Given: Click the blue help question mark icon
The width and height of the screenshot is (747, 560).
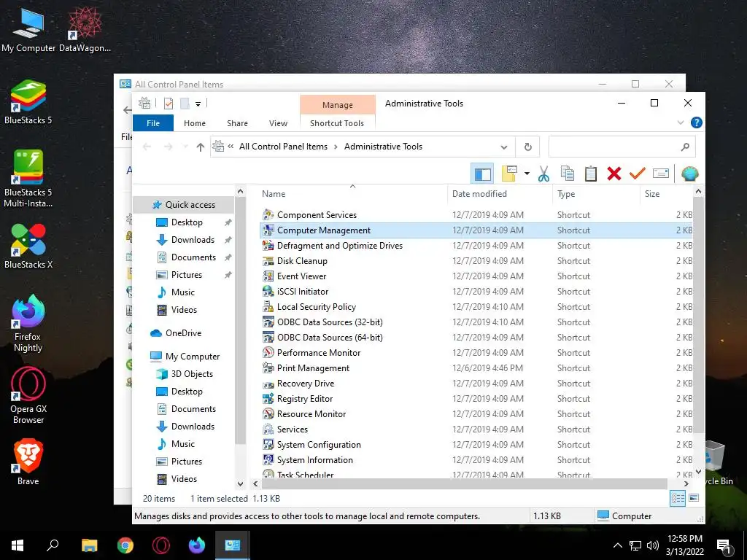Looking at the screenshot, I should point(696,122).
